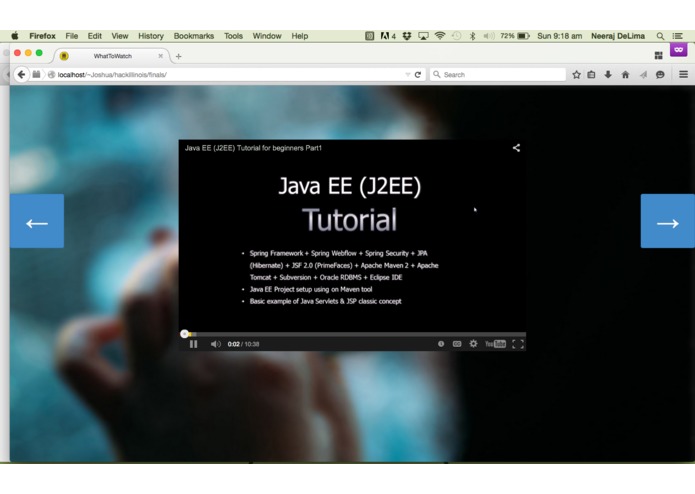Click the battery 72% indicator
Screen dimensions: 695x494
tap(515, 36)
